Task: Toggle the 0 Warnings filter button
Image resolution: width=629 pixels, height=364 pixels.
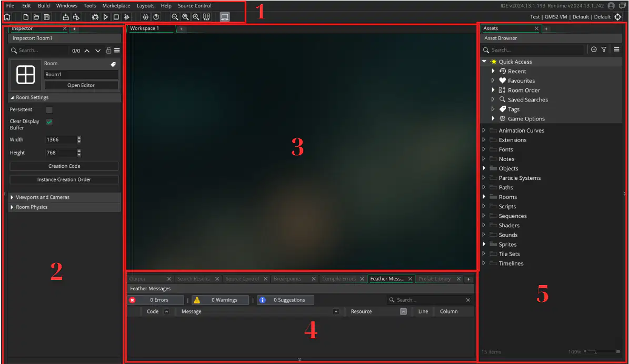Action: [x=220, y=300]
